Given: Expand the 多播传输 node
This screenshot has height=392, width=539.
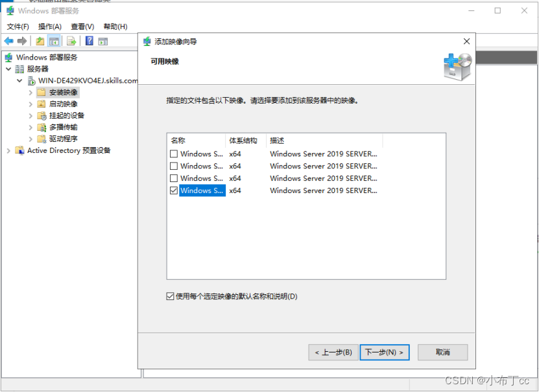Looking at the screenshot, I should (30, 128).
